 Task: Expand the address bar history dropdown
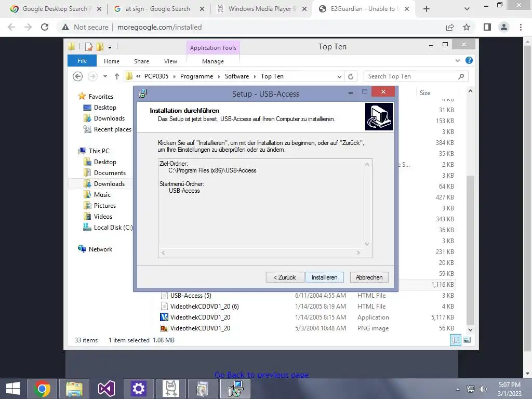pyautogui.click(x=339, y=77)
